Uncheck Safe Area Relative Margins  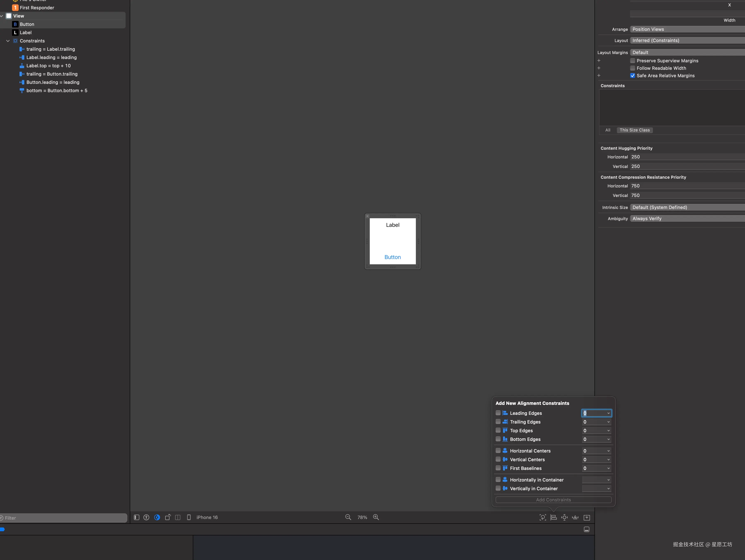(632, 76)
